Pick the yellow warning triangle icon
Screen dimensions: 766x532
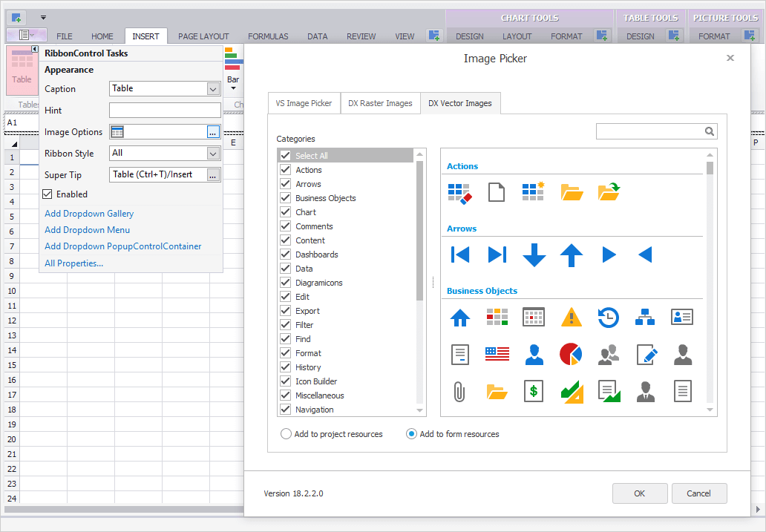571,318
